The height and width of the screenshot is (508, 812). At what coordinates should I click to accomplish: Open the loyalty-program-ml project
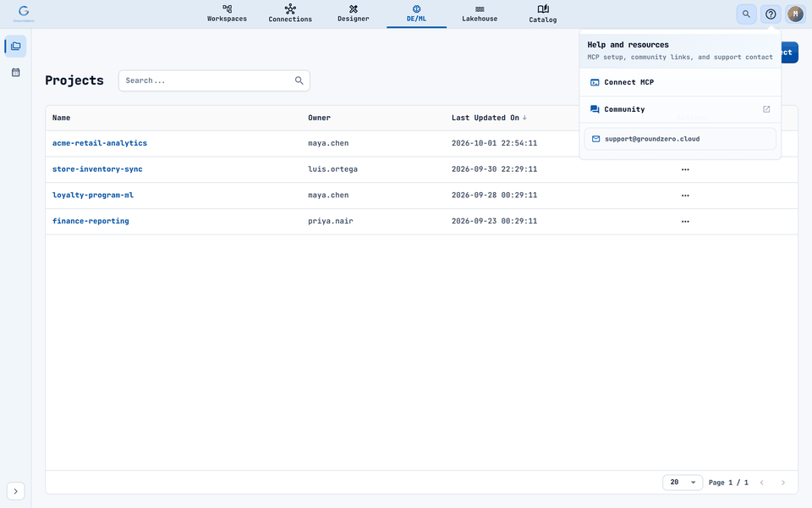point(93,195)
